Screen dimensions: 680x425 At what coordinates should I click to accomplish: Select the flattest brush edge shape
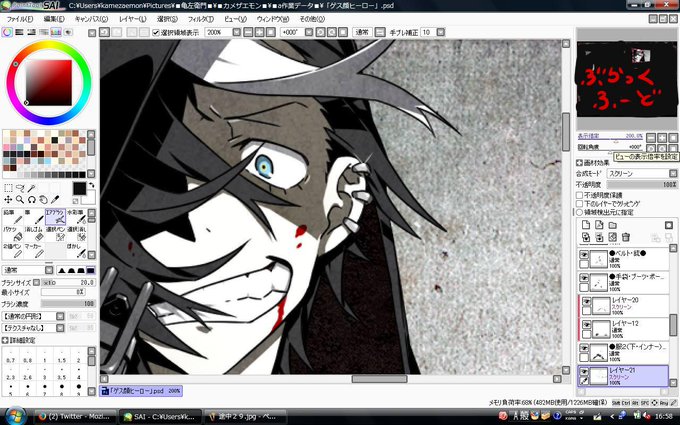pyautogui.click(x=91, y=270)
